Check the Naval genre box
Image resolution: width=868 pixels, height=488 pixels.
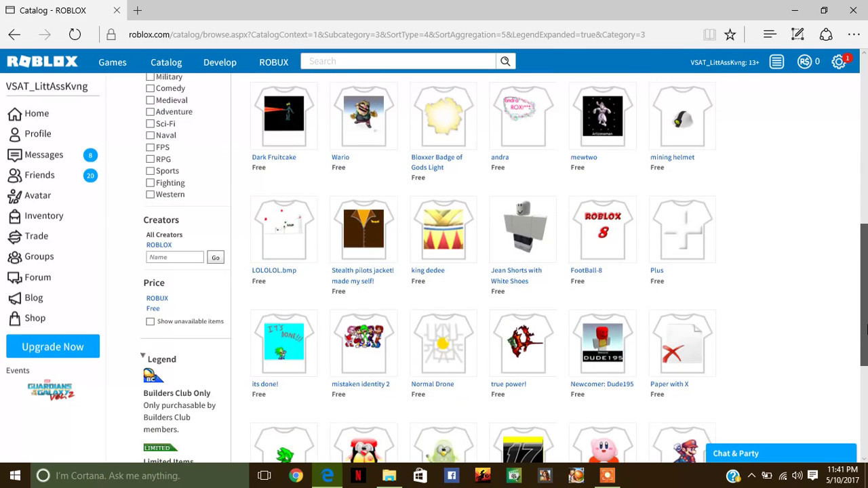151,136
